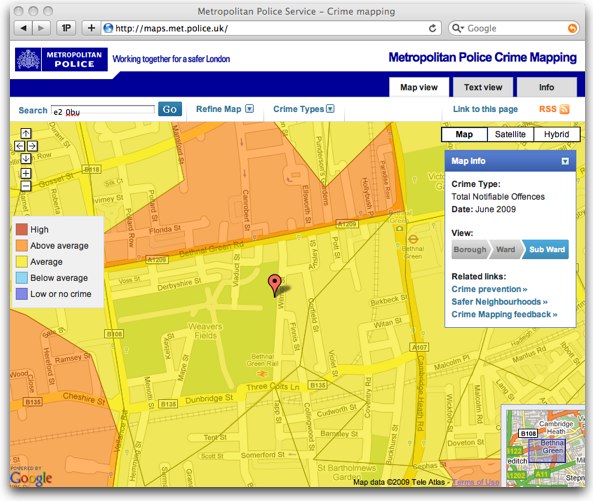Click the Three Colts Ln street label
The height and width of the screenshot is (501, 593).
[273, 387]
